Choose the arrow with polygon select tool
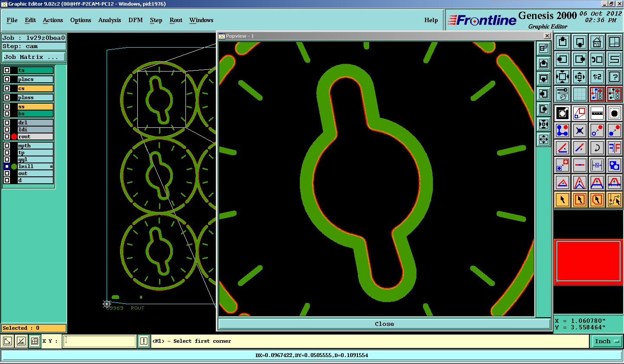Image resolution: width=624 pixels, height=364 pixels. (x=597, y=200)
